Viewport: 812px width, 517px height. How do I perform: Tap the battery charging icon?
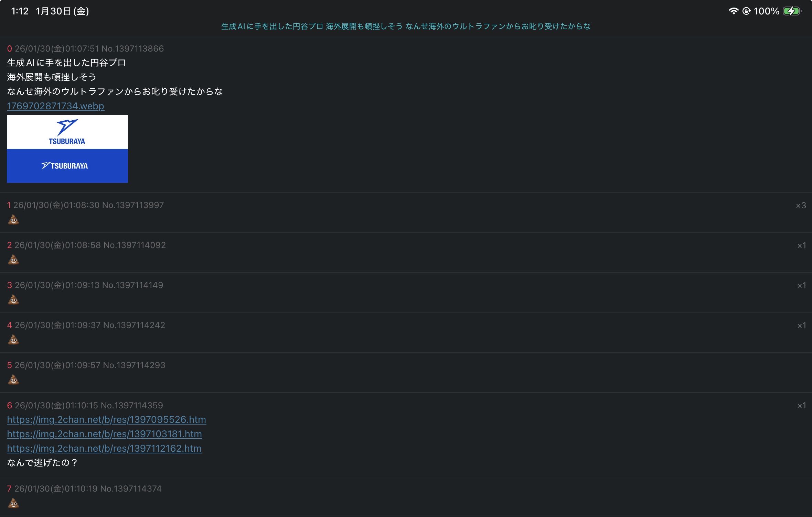pyautogui.click(x=792, y=11)
